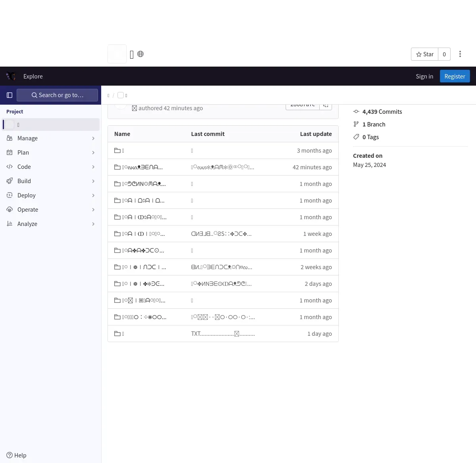Click folder icon in the 1 week ago row

tap(117, 234)
